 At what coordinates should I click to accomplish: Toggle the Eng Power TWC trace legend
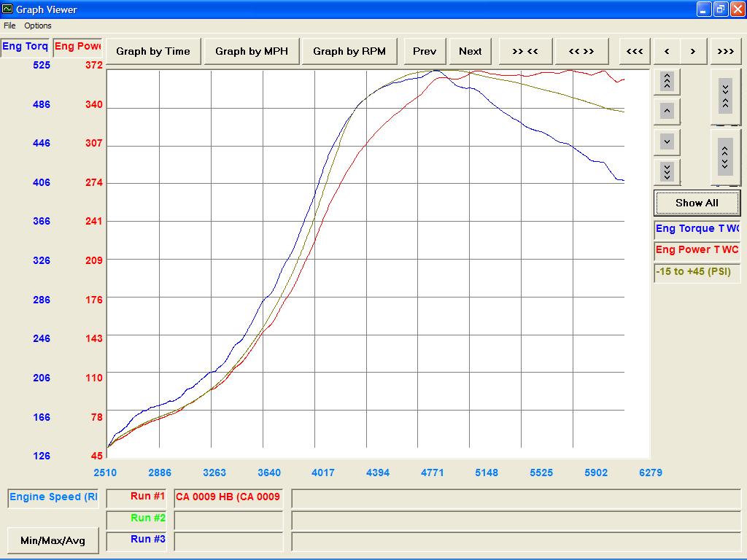click(697, 250)
